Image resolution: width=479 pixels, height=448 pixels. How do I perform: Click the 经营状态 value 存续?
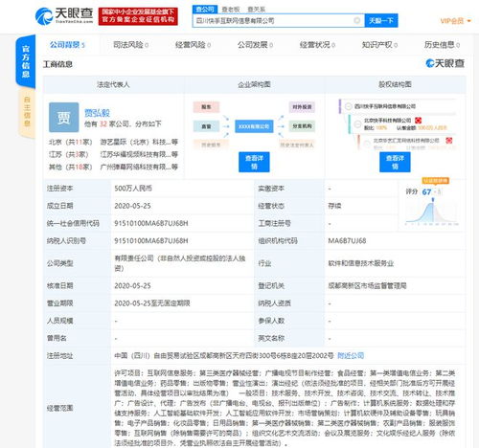coord(334,206)
